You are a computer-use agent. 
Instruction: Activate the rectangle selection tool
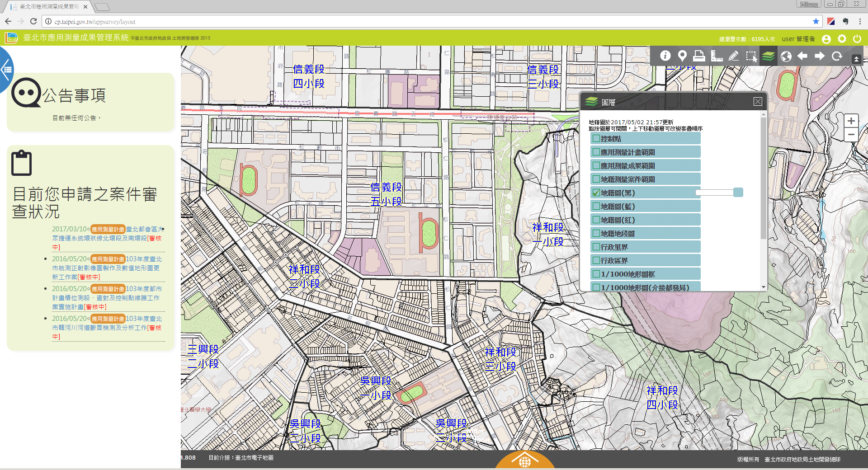click(751, 56)
